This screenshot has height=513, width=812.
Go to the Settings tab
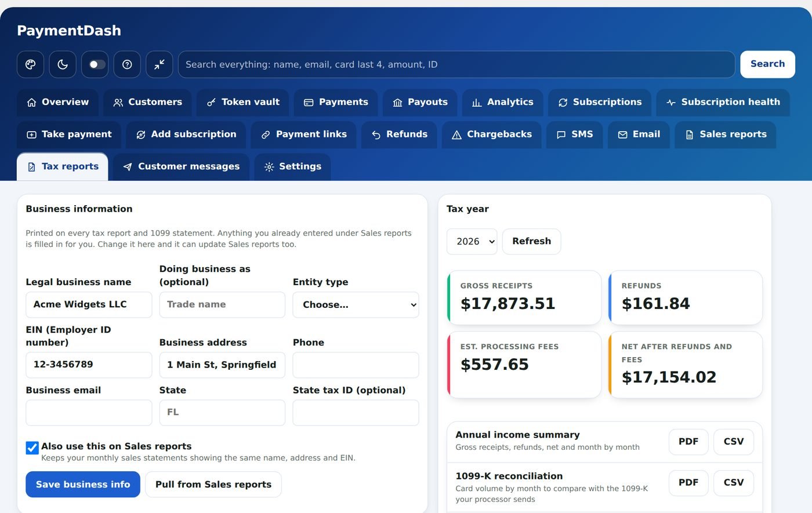(x=293, y=167)
